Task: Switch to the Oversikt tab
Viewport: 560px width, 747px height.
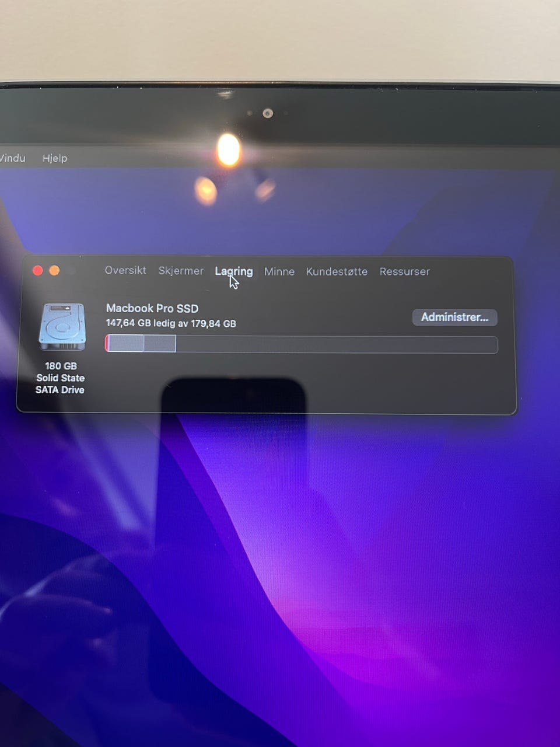Action: [125, 270]
